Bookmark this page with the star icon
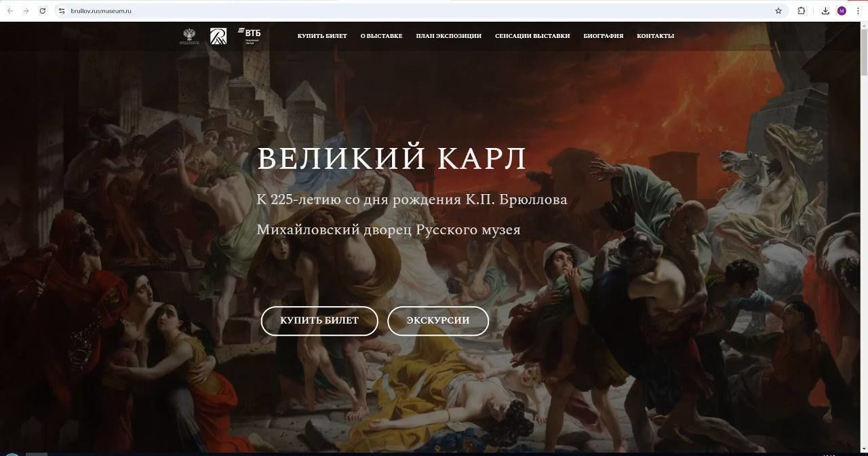This screenshot has height=456, width=868. pos(778,11)
